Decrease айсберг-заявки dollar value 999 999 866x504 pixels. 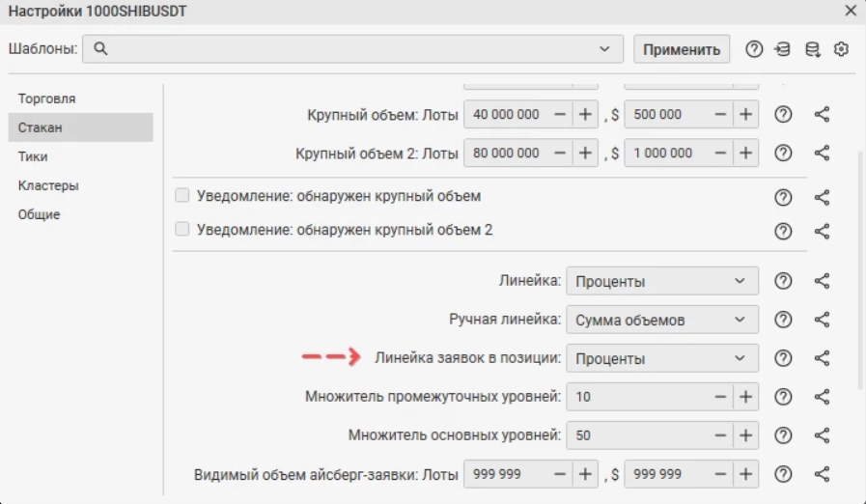[x=720, y=474]
